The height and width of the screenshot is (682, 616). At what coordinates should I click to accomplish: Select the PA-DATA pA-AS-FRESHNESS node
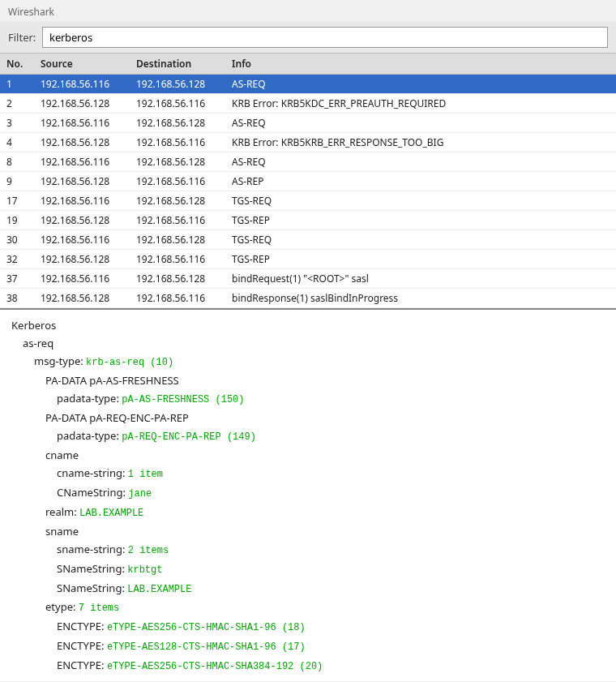tap(112, 381)
